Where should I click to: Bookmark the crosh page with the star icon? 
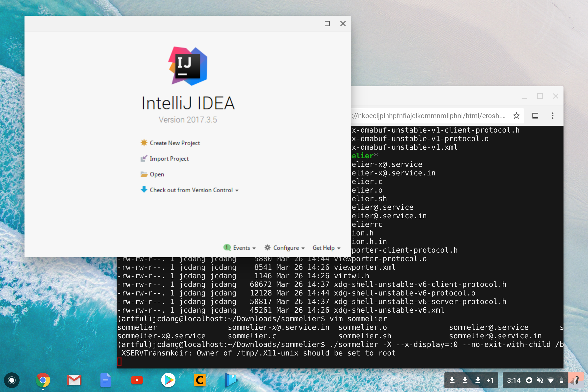(516, 116)
